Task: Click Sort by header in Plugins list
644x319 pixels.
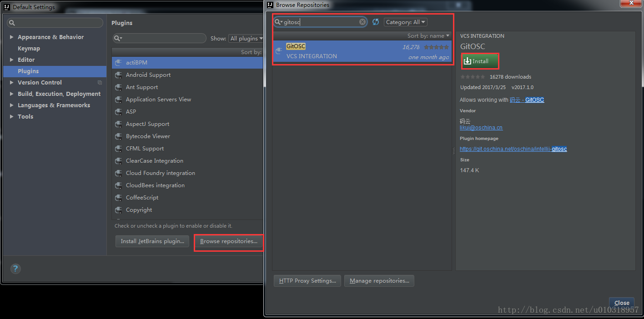Action: (187, 52)
